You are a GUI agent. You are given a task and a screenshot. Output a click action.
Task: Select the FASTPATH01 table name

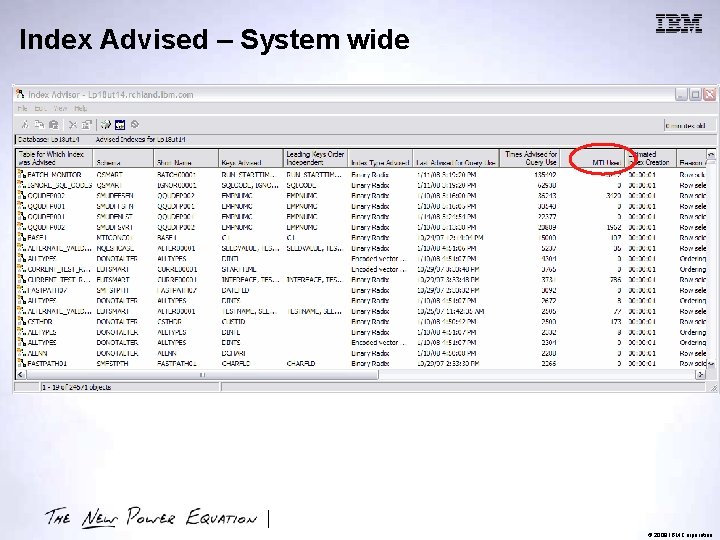[47, 363]
